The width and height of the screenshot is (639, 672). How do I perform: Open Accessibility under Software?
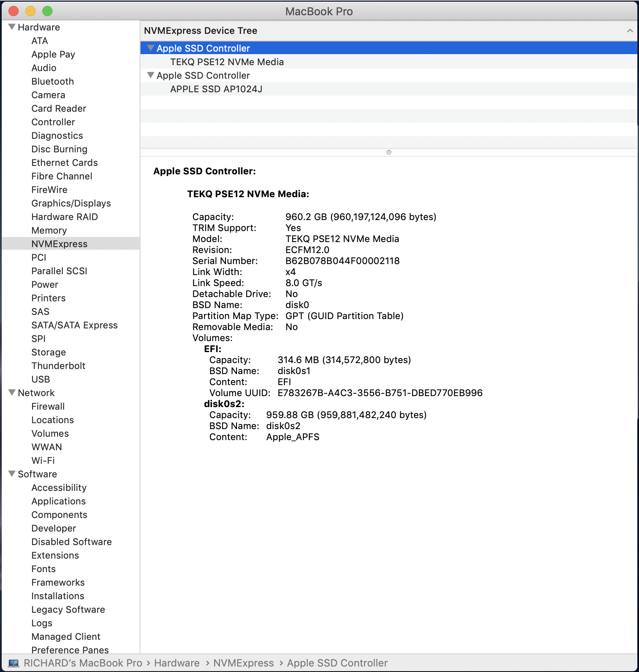[59, 487]
